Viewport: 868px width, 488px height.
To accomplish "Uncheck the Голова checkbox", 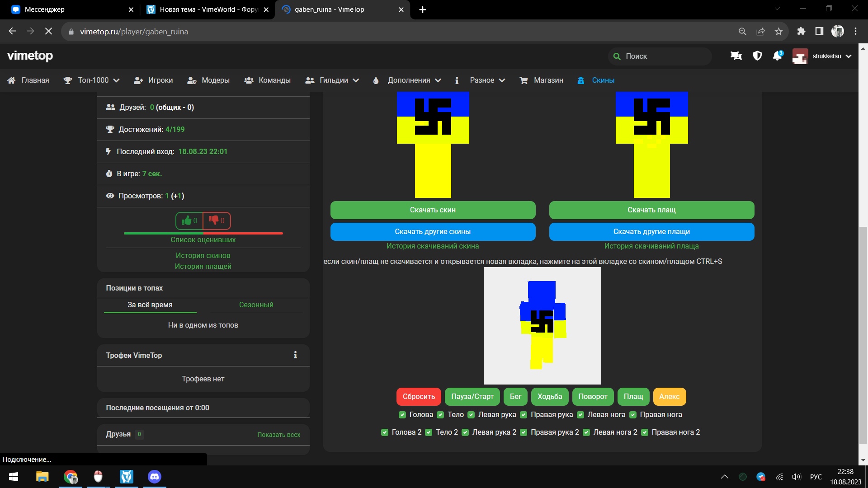I will (402, 415).
